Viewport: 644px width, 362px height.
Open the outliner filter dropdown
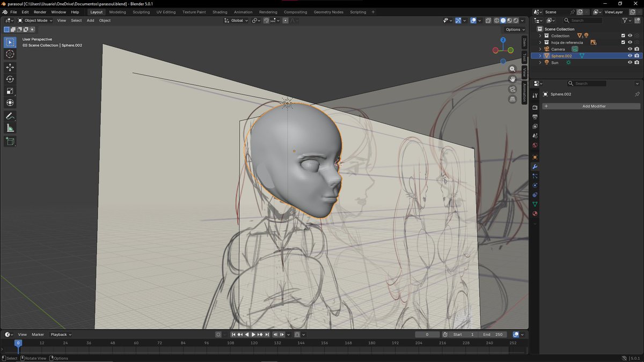tap(628, 20)
